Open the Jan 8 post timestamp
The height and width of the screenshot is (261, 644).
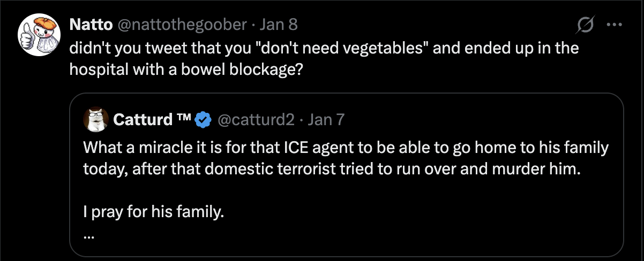278,25
